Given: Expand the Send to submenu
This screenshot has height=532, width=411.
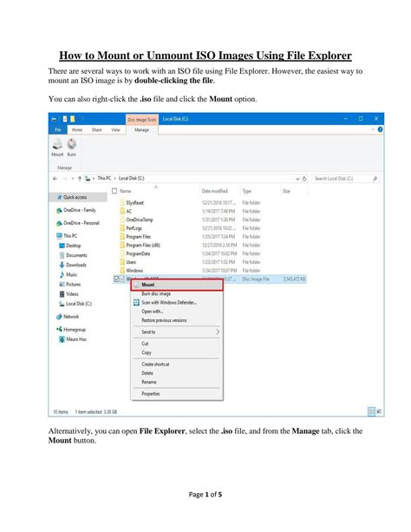Looking at the screenshot, I should tap(177, 332).
